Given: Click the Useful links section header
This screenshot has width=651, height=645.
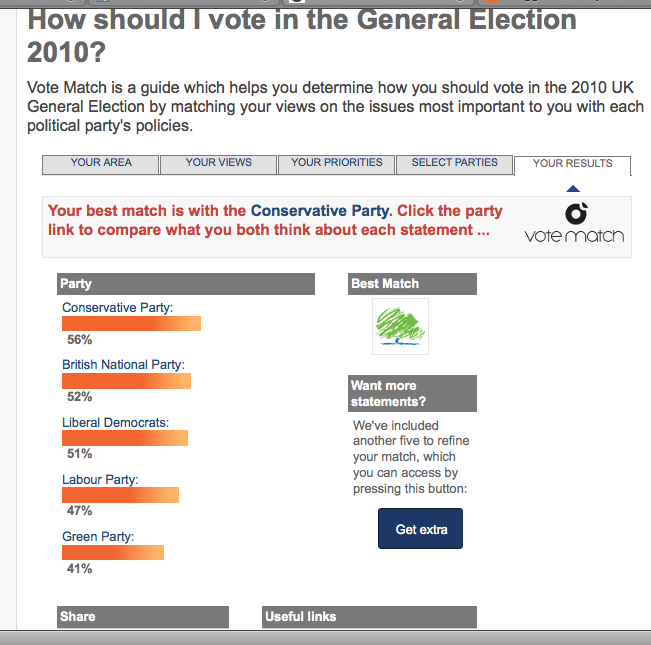Looking at the screenshot, I should click(370, 617).
